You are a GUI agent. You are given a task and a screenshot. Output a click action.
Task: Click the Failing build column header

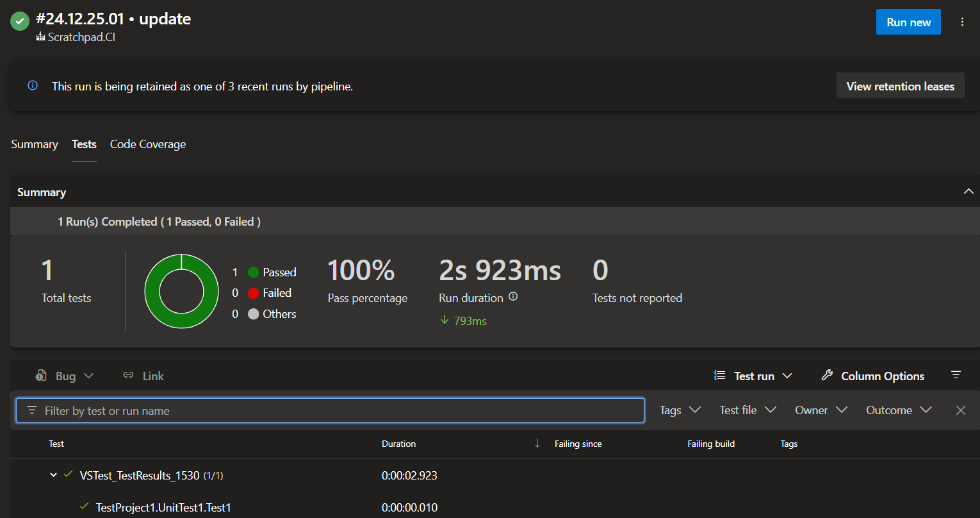click(x=711, y=444)
